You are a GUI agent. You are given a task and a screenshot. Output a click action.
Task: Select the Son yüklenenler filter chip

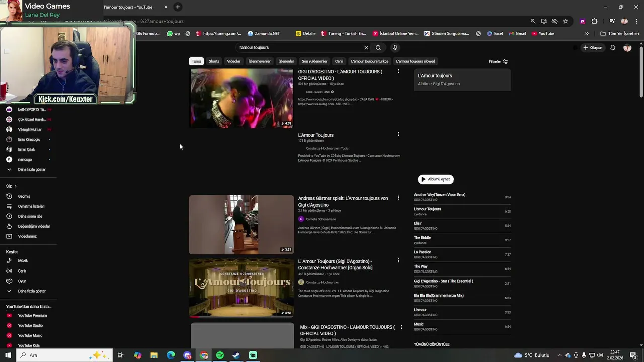click(314, 61)
